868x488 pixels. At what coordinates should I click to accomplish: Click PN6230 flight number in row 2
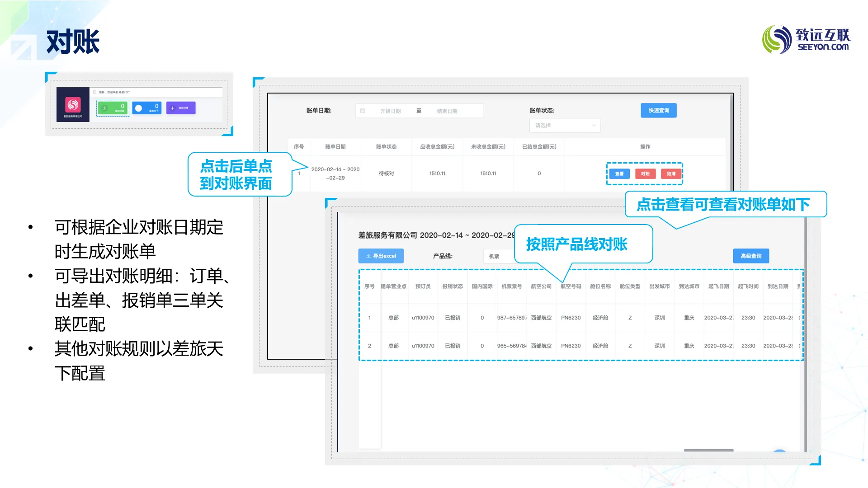tap(571, 346)
